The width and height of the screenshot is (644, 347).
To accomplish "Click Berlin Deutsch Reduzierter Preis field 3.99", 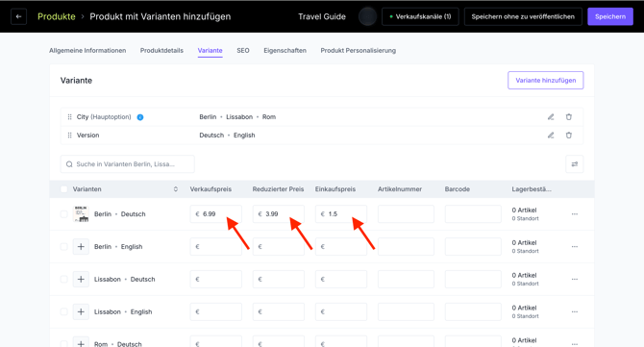I will (279, 214).
